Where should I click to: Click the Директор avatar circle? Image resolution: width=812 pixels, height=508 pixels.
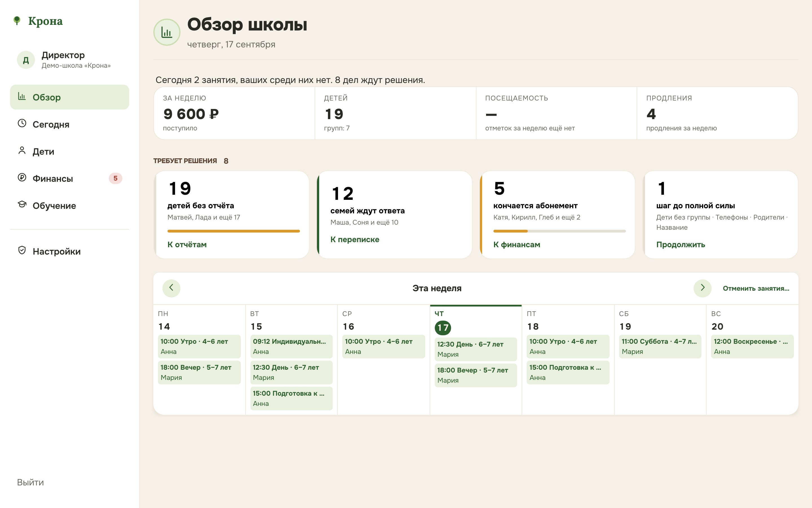point(26,60)
